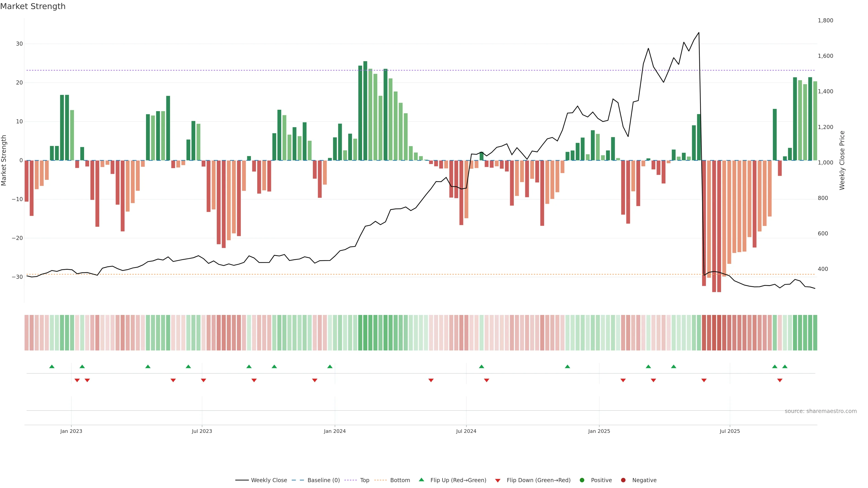The width and height of the screenshot is (868, 488).
Task: Click the last green flip-up triangle marker
Action: pos(785,366)
